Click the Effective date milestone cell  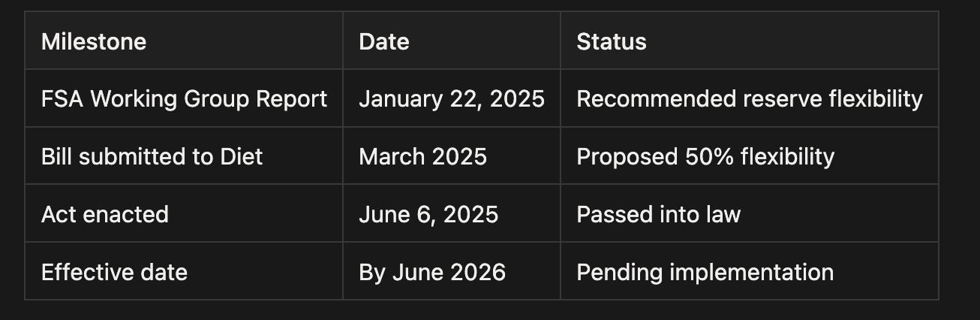114,272
